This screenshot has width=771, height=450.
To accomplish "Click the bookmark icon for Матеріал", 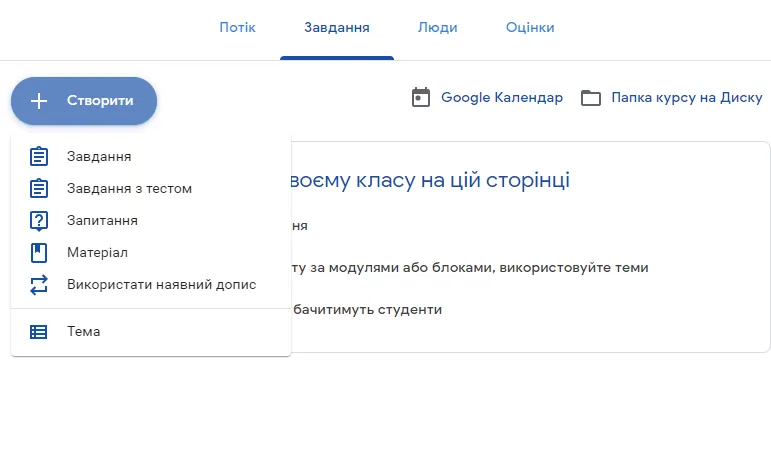I will tap(39, 253).
